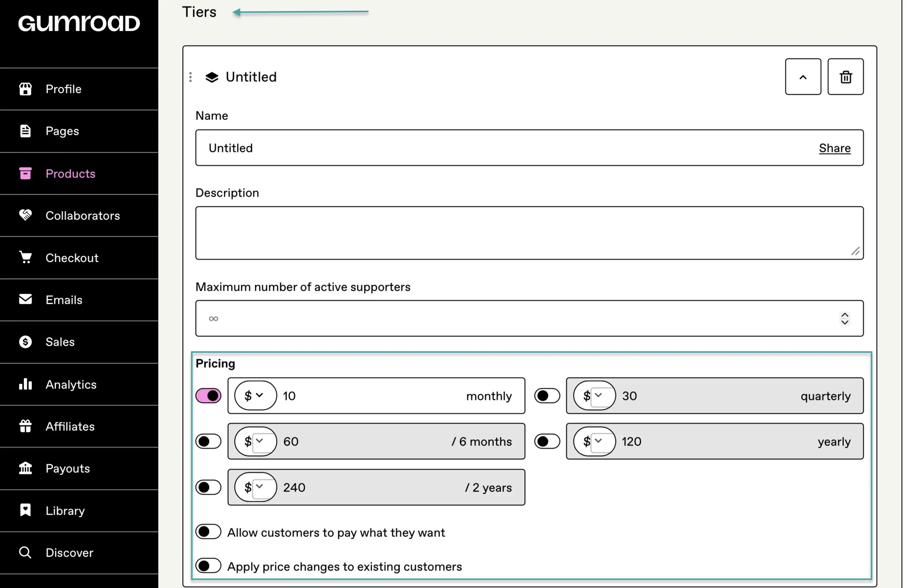Open currency dropdown for quarterly price
Viewport: 920px width, 588px height.
click(594, 396)
